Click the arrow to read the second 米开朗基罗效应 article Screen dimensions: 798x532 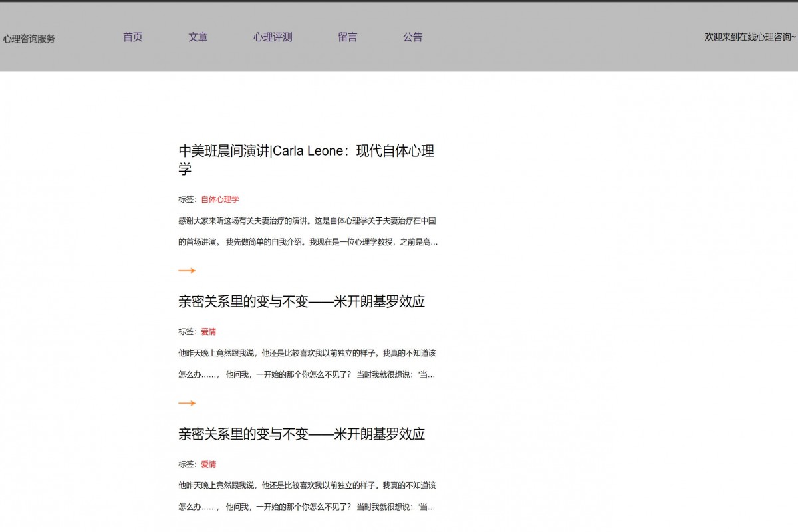[187, 403]
